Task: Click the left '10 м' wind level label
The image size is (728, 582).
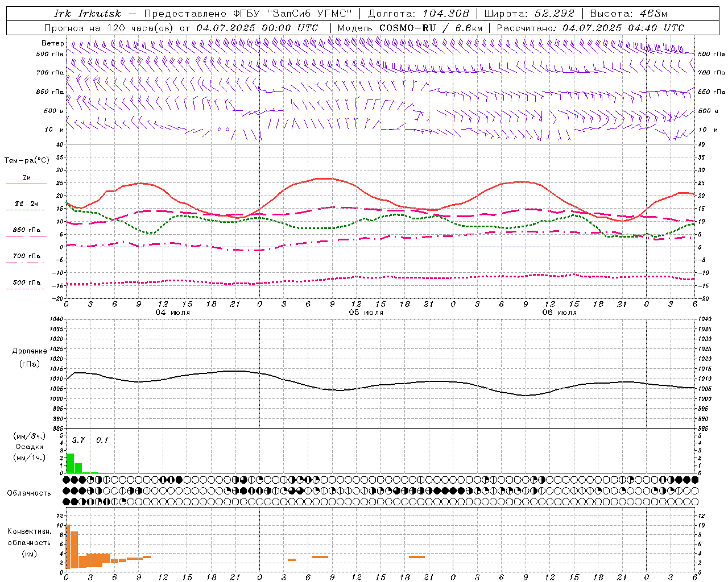Action: click(x=55, y=130)
